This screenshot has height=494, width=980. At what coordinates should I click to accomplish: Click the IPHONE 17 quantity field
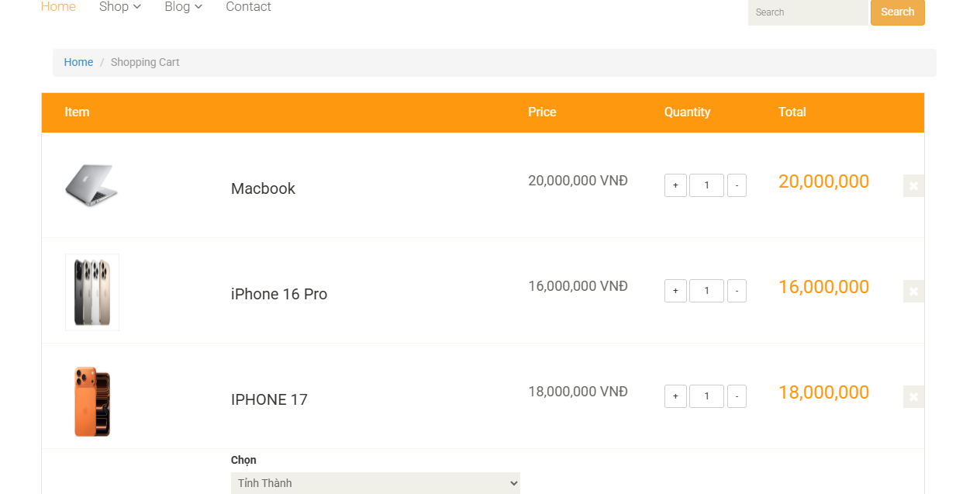point(706,396)
